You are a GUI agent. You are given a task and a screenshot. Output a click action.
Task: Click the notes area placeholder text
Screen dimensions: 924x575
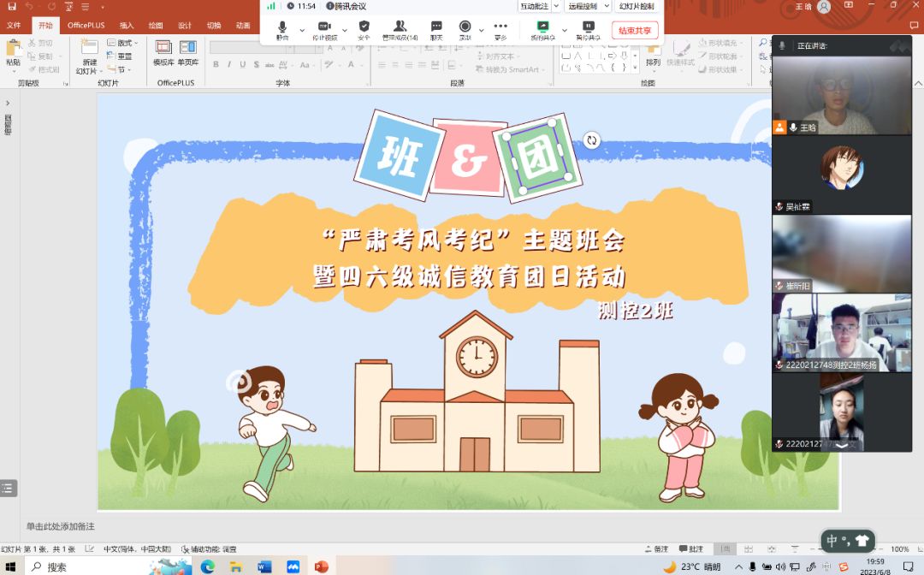(60, 526)
